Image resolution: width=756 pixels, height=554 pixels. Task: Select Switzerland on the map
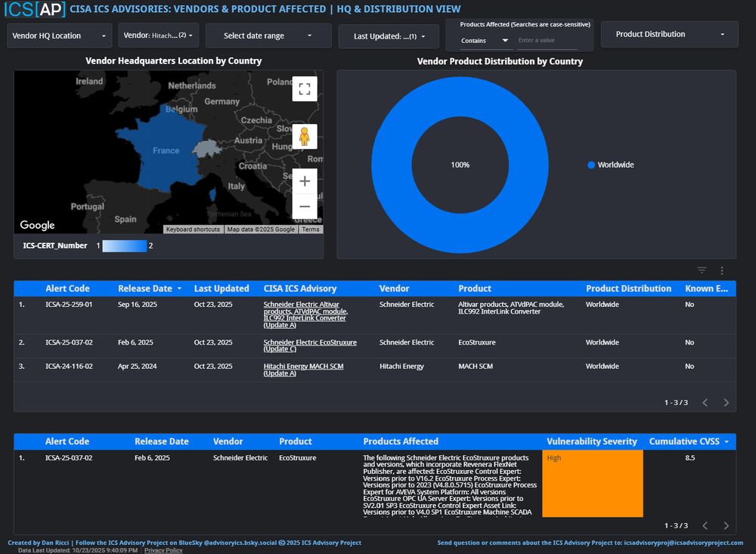(x=208, y=148)
